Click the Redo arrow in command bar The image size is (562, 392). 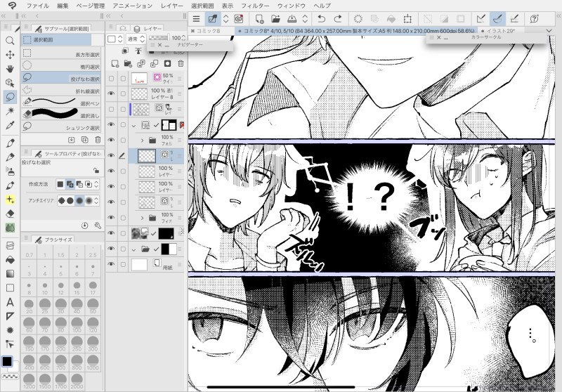[338, 19]
